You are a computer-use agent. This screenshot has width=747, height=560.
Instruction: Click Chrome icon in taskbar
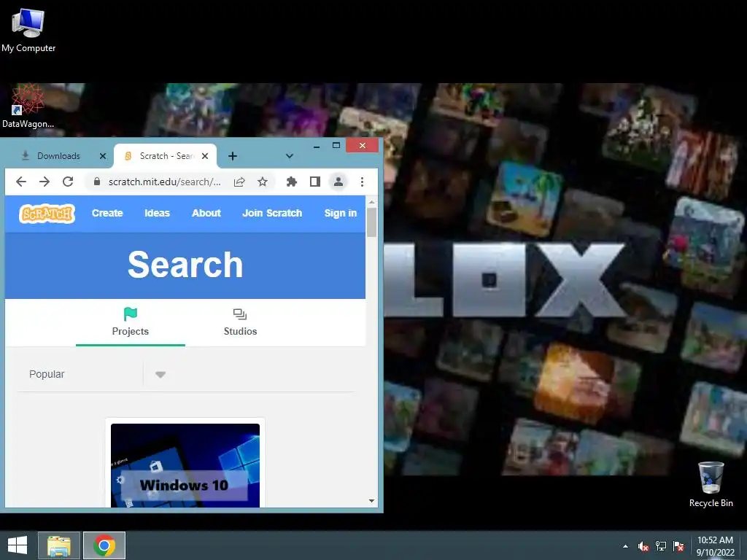tap(104, 545)
